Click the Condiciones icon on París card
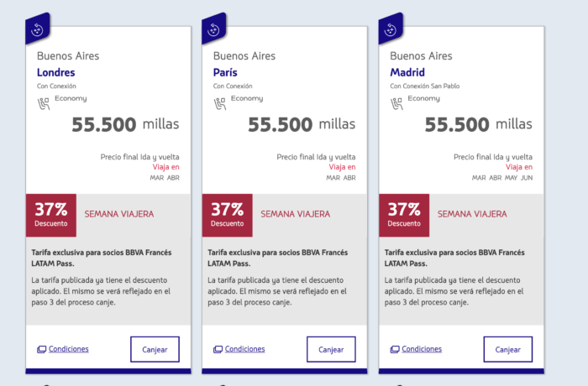 point(218,349)
